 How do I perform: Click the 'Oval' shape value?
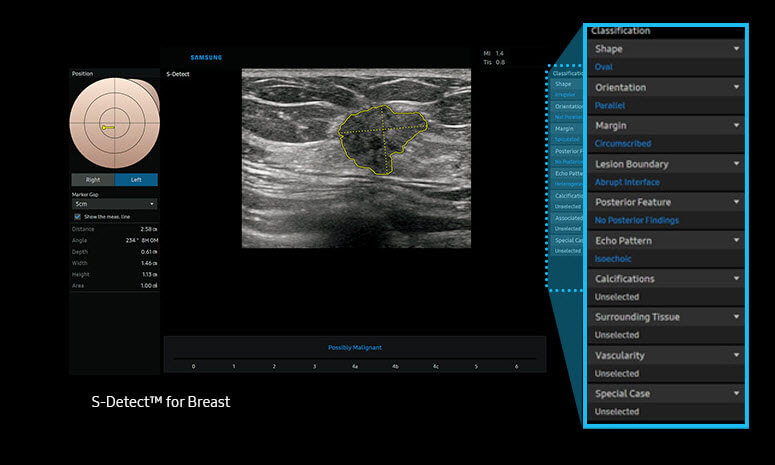603,67
